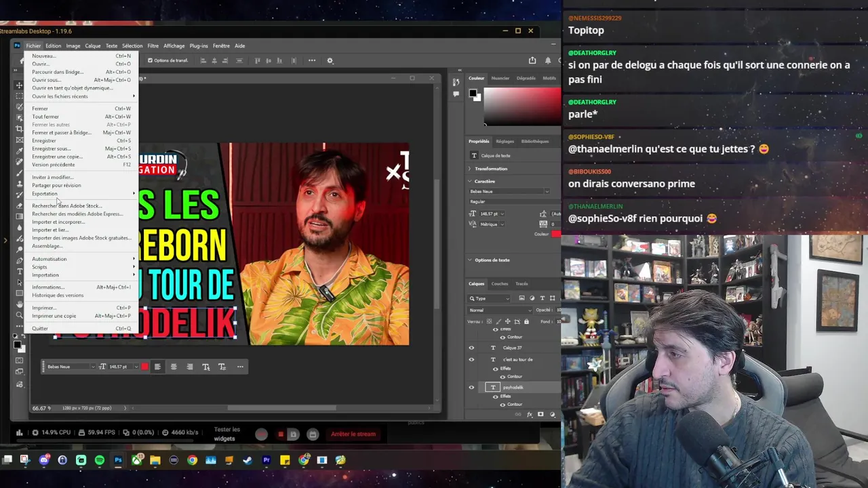Click the Streamlabs red record button
Screen dimensions: 868x488
click(261, 434)
